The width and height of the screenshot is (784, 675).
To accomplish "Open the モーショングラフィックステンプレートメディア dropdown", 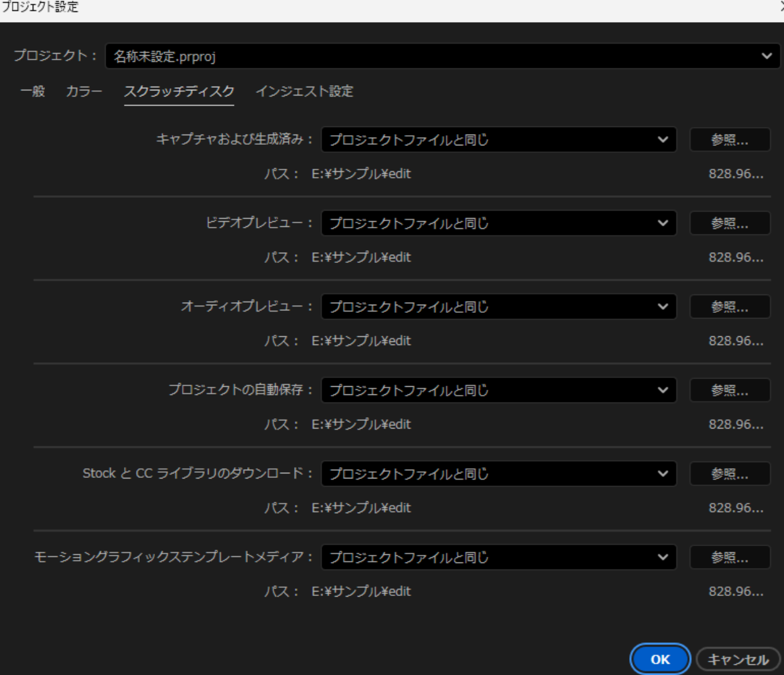I will point(498,557).
